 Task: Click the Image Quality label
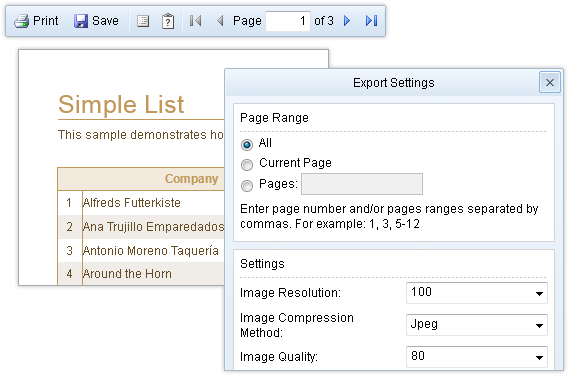click(279, 357)
